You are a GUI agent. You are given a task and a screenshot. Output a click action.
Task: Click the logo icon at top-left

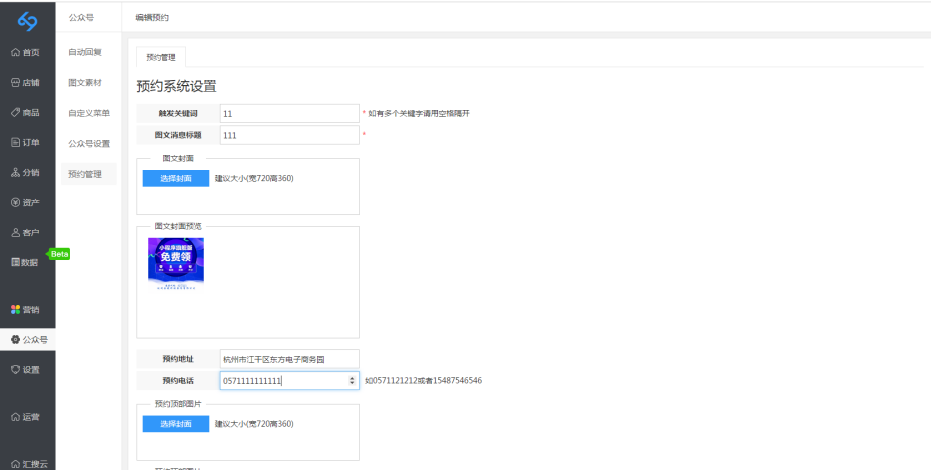tap(27, 19)
